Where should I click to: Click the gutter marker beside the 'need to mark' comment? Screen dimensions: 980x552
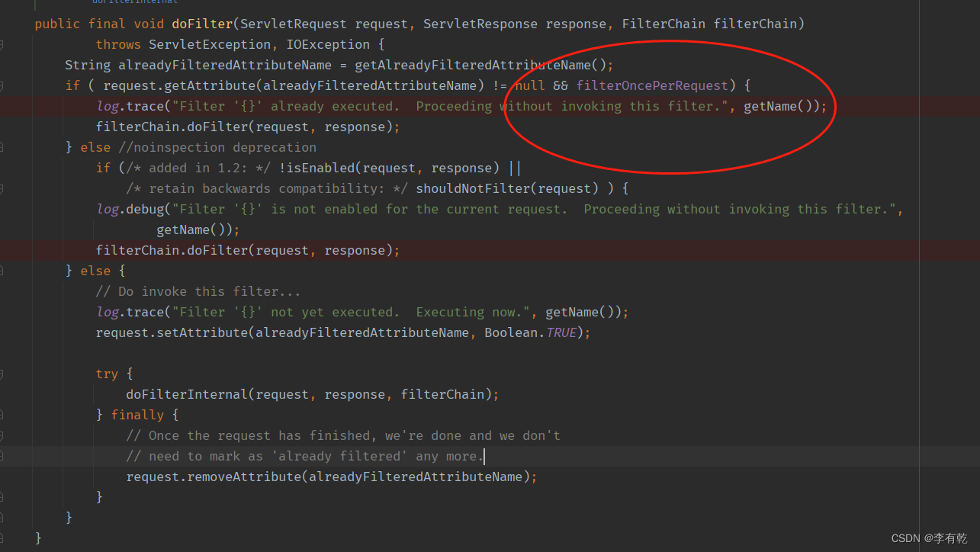click(x=4, y=455)
